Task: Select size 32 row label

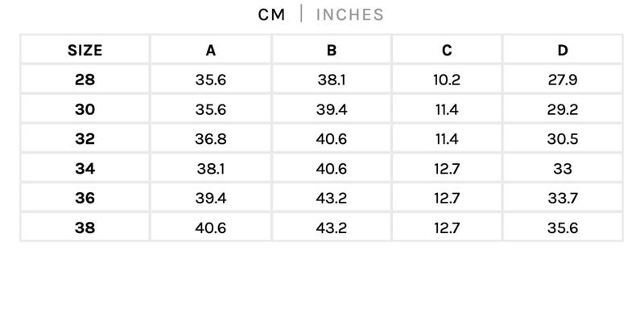Action: (85, 139)
